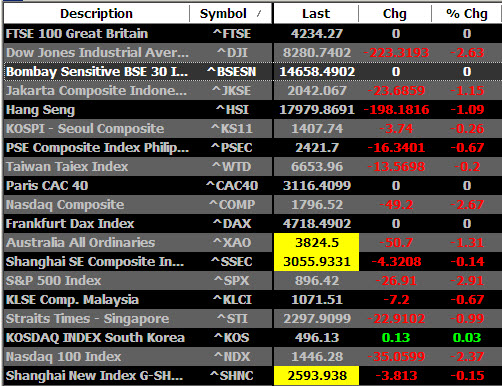This screenshot has width=502, height=386.
Task: Click the yellow 2593.938 last price cell
Action: (x=316, y=376)
